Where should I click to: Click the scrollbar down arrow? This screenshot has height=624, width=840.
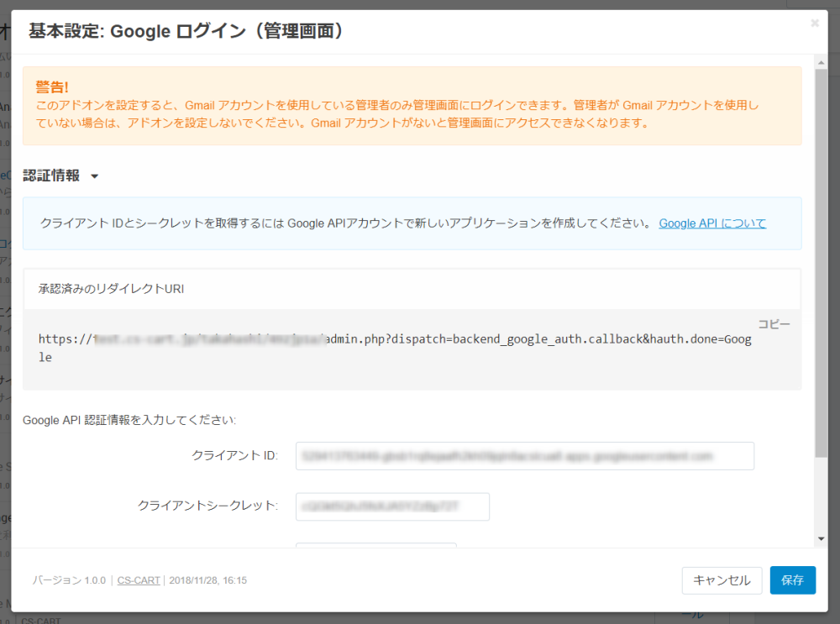pyautogui.click(x=820, y=538)
